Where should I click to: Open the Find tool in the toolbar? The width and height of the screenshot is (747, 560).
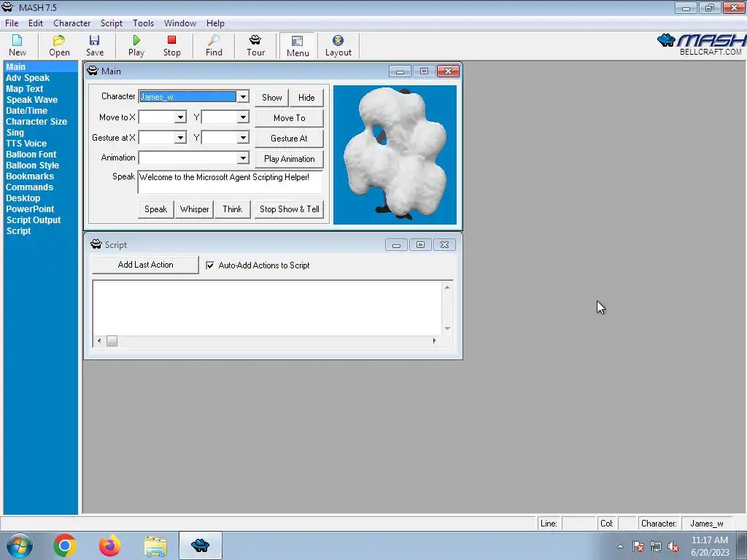point(214,46)
